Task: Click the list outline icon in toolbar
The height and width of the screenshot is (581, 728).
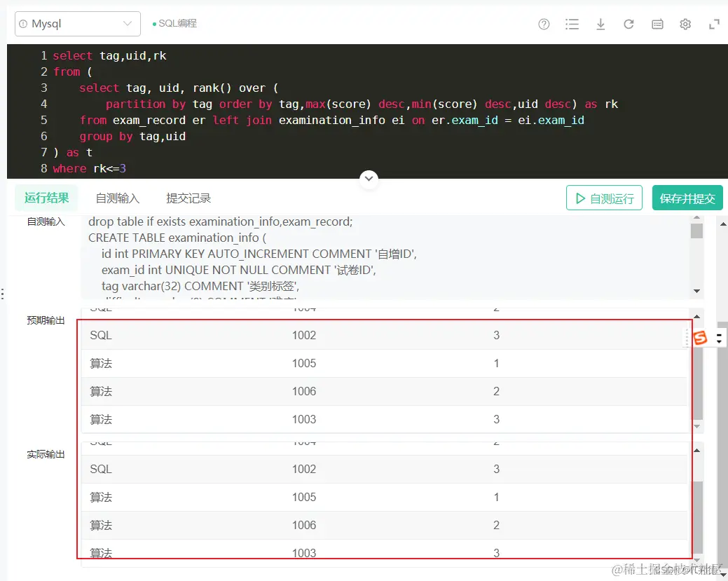Action: pyautogui.click(x=572, y=24)
